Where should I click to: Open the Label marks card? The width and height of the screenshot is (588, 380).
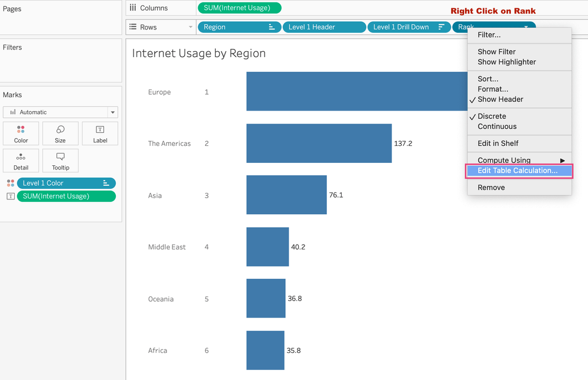[99, 133]
